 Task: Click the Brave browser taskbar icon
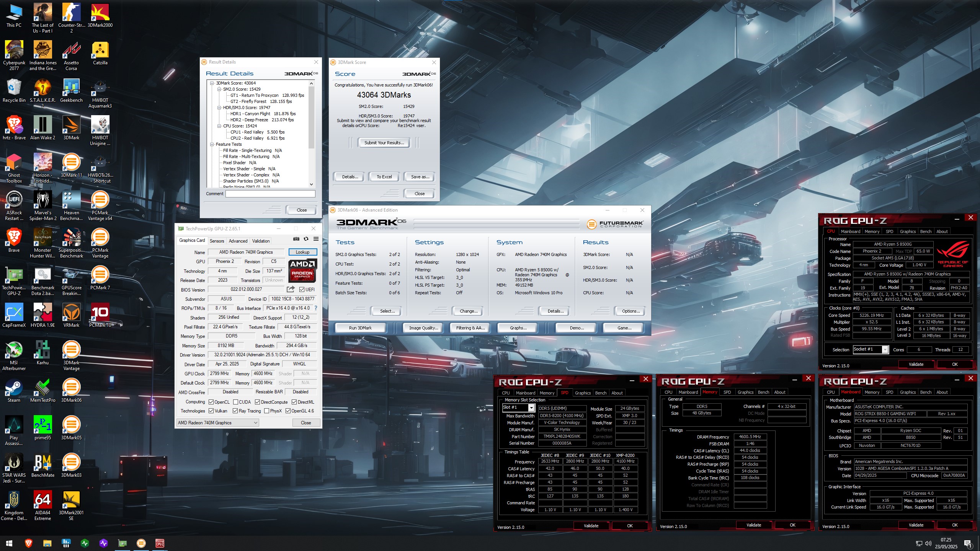click(28, 543)
